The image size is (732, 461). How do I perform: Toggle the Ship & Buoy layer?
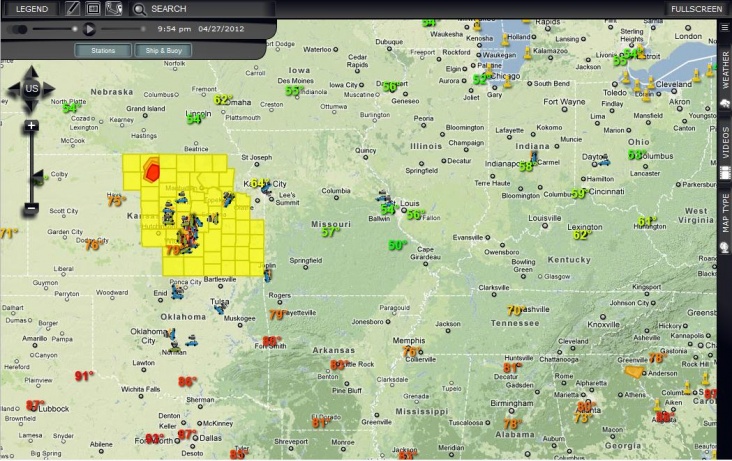(163, 50)
